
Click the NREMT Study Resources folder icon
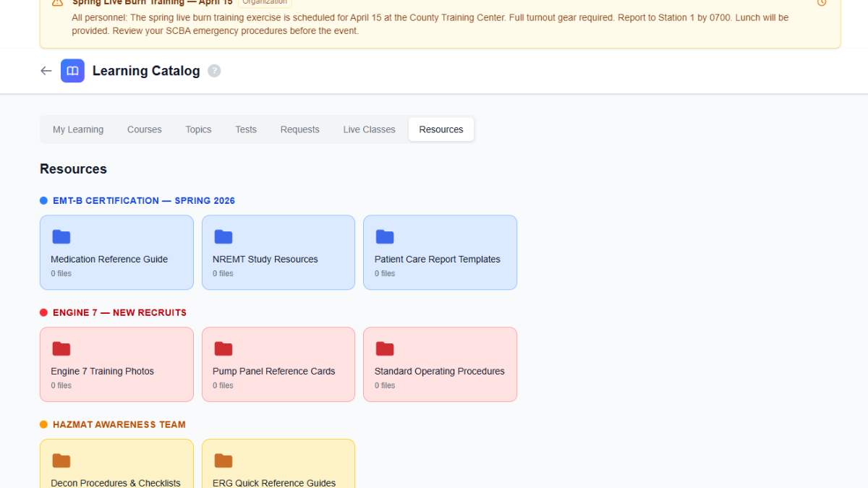point(224,237)
